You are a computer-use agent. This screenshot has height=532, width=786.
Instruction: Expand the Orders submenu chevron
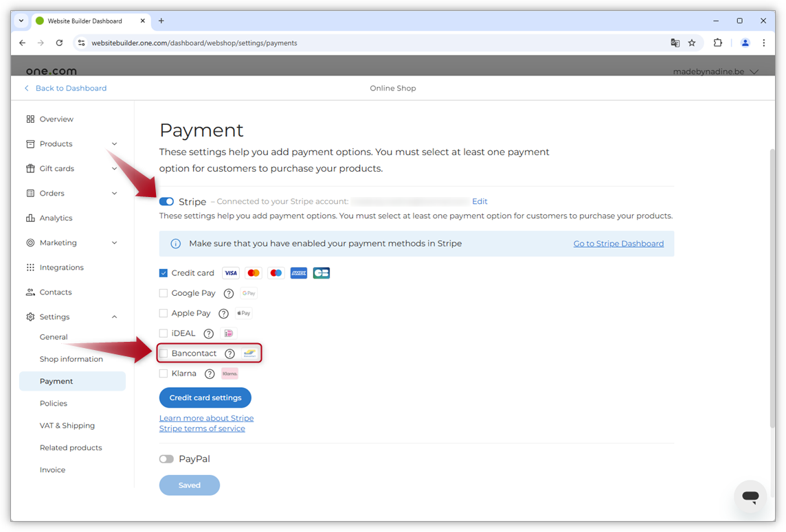pos(114,194)
